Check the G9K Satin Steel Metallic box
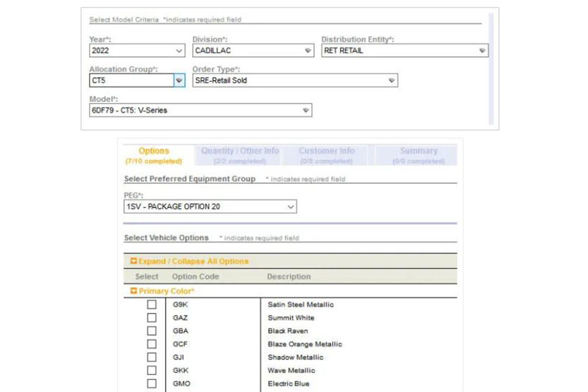This screenshot has width=588, height=392. click(x=151, y=305)
